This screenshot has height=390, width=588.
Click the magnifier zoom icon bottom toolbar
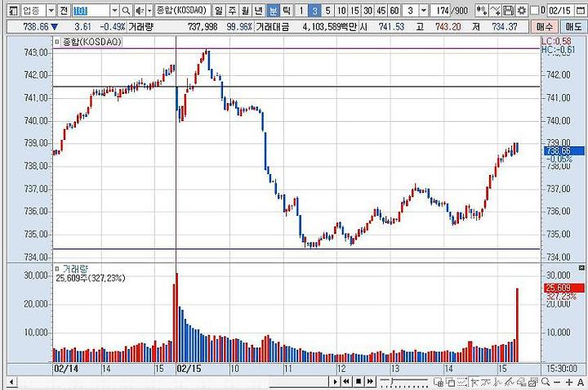pyautogui.click(x=546, y=382)
